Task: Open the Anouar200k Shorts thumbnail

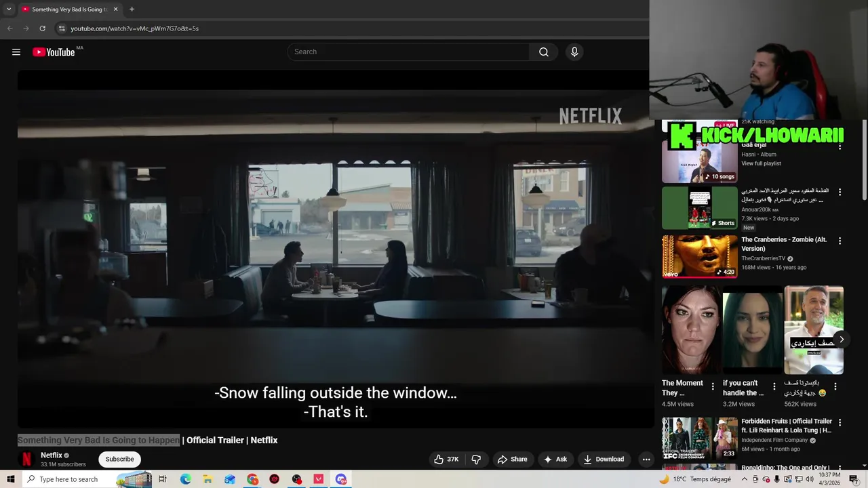Action: pyautogui.click(x=700, y=208)
